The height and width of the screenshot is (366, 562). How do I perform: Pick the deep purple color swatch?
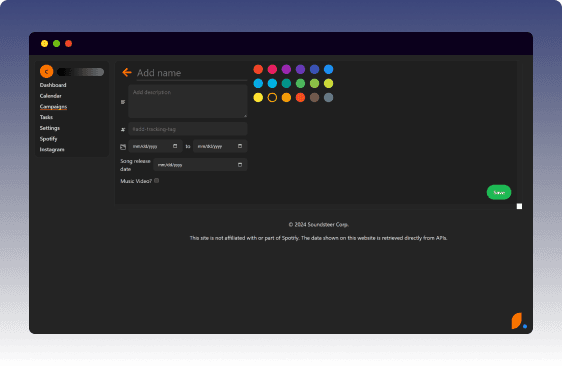[300, 69]
